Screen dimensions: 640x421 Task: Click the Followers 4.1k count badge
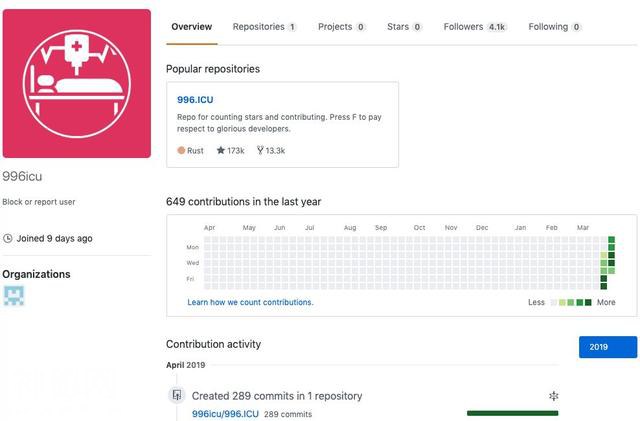pyautogui.click(x=497, y=27)
